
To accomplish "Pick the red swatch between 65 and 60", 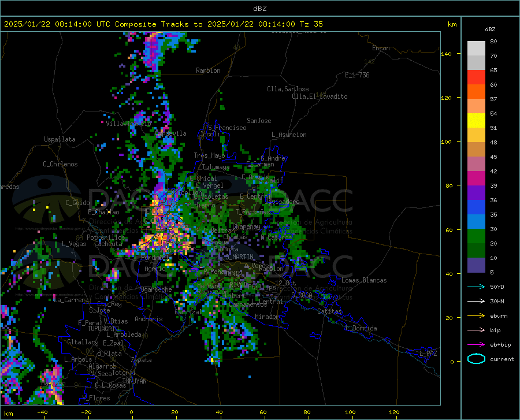I will point(476,77).
